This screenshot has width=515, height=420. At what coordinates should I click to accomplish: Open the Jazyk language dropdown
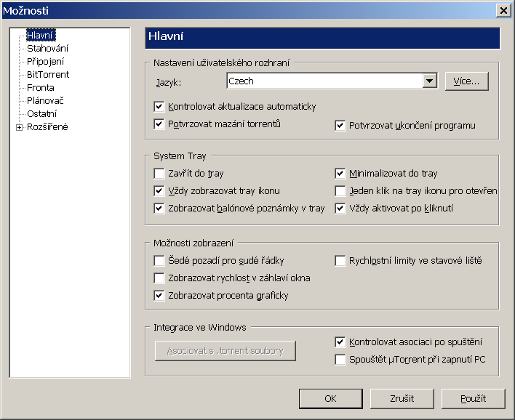coord(429,81)
